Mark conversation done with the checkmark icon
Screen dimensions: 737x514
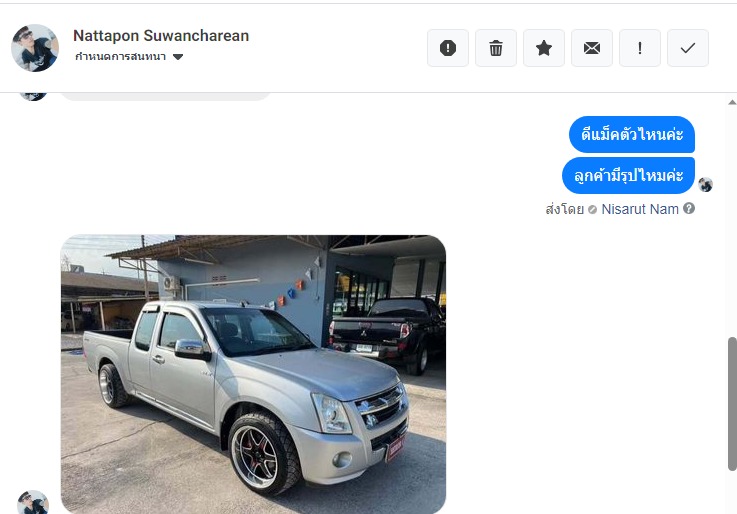coord(687,48)
